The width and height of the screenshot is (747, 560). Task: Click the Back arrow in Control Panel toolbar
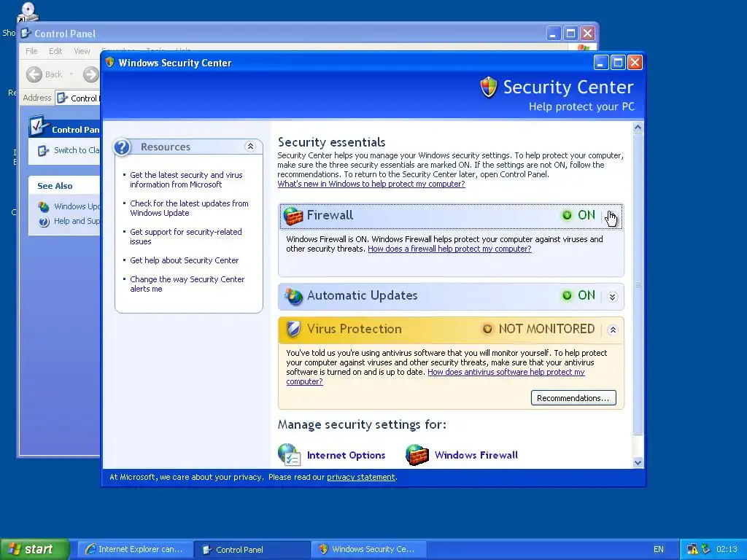point(34,74)
